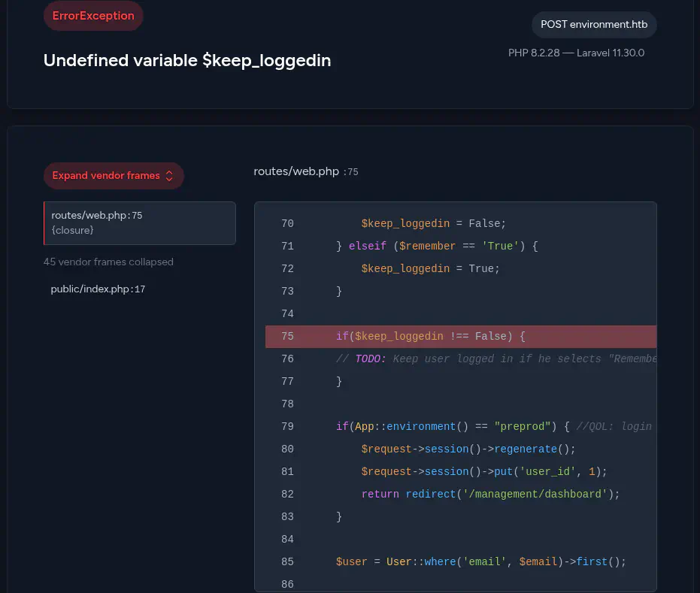Image resolution: width=700 pixels, height=593 pixels.
Task: Expand the 45 collapsed vendor frames text
Action: tap(108, 262)
